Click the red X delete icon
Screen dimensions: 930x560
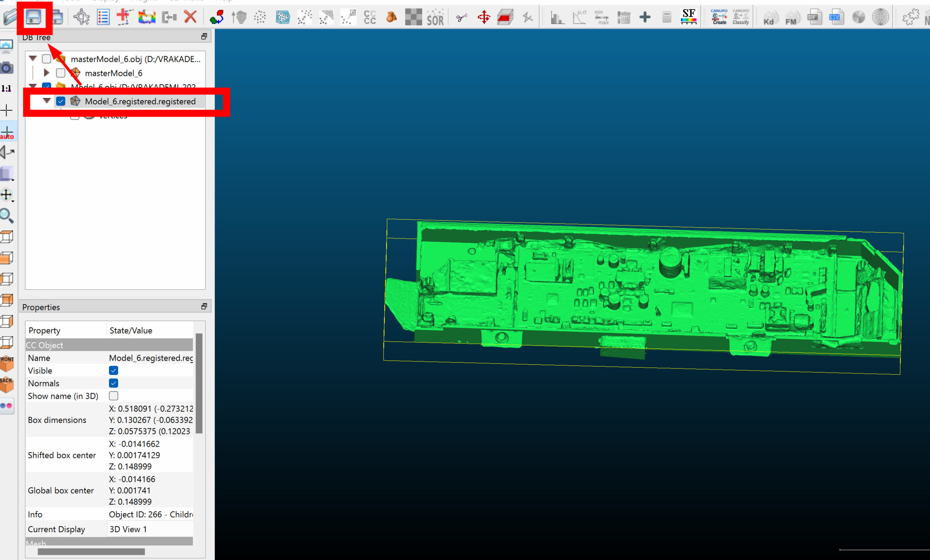pyautogui.click(x=190, y=17)
